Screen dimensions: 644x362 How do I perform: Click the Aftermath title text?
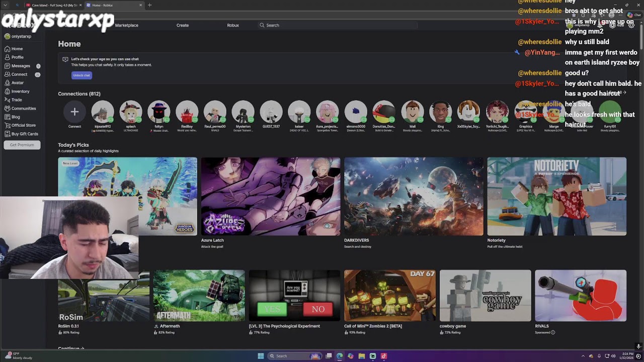tap(170, 326)
